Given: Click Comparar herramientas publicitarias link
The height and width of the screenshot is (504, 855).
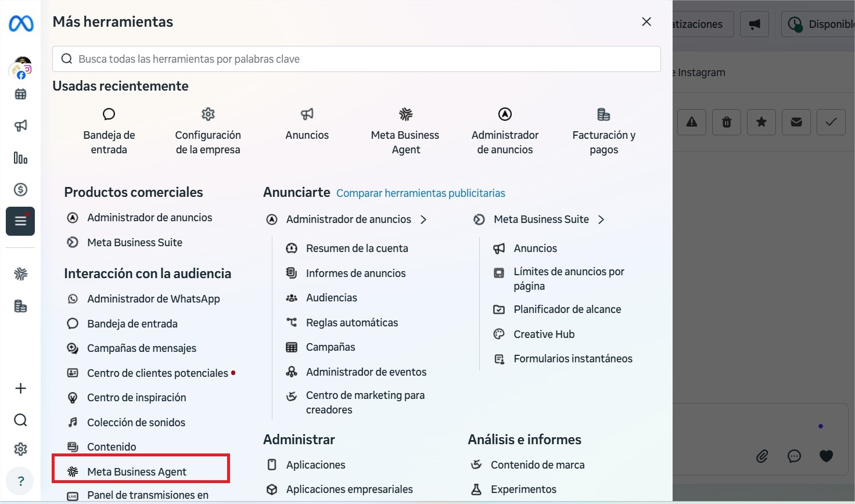Looking at the screenshot, I should [x=421, y=193].
